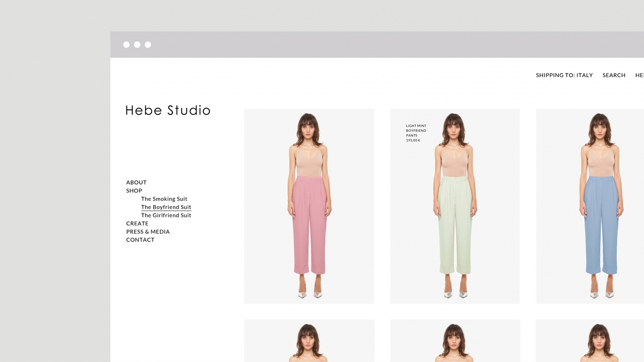Click the Search link in header
Screen dimensions: 644x362
tap(614, 75)
